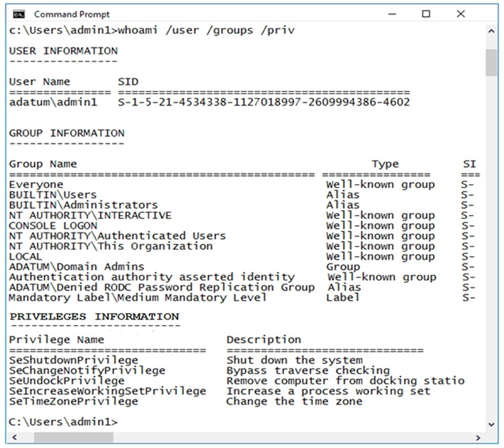Click the vertical scrollbar thumb
The image size is (504, 448).
click(x=491, y=62)
